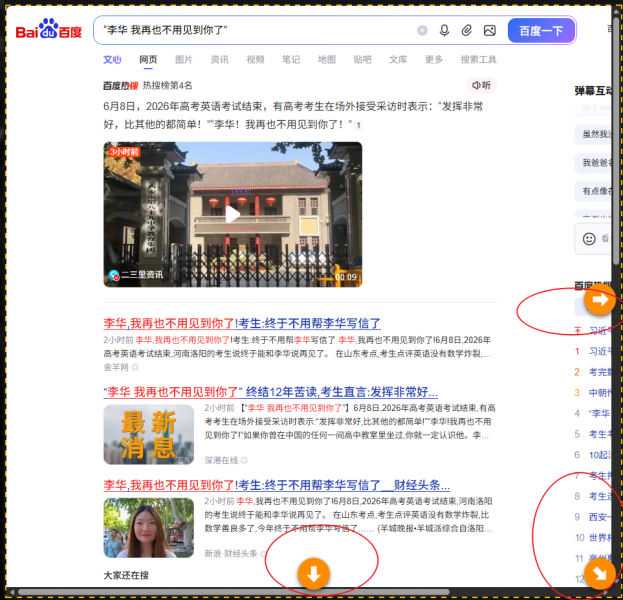This screenshot has height=600, width=623.
Task: Open 搜索工具 options
Action: pyautogui.click(x=478, y=60)
